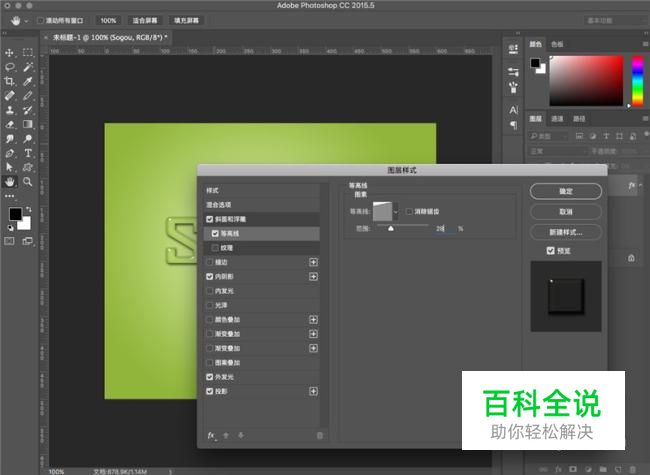Toggle Quick Mask mode in toolbox
The height and width of the screenshot is (475, 650).
coord(10,241)
